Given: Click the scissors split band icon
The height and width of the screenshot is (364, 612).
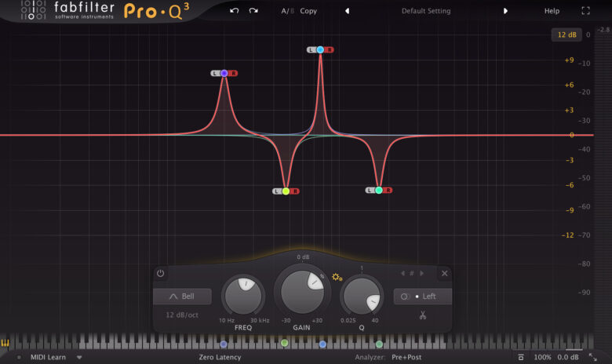Looking at the screenshot, I should (x=423, y=315).
